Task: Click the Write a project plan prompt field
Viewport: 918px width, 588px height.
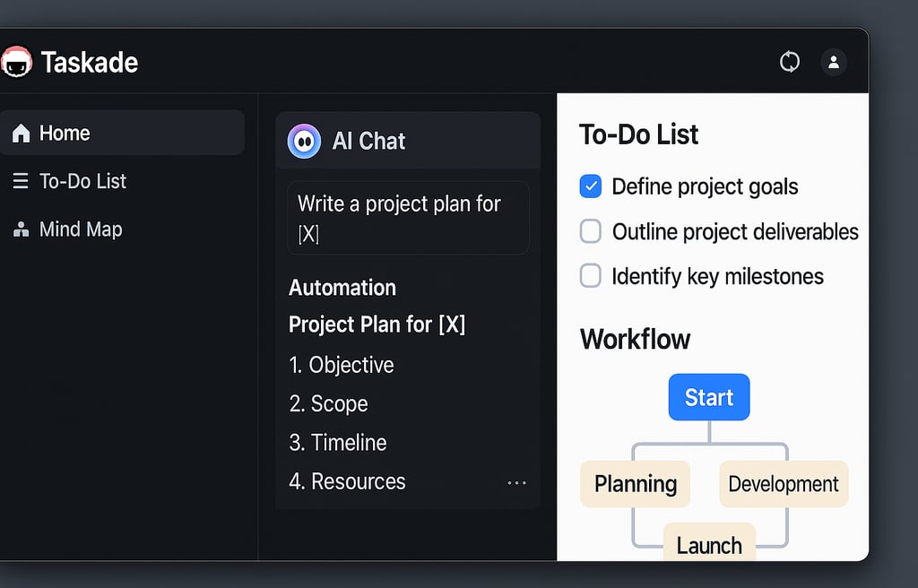Action: pyautogui.click(x=408, y=218)
